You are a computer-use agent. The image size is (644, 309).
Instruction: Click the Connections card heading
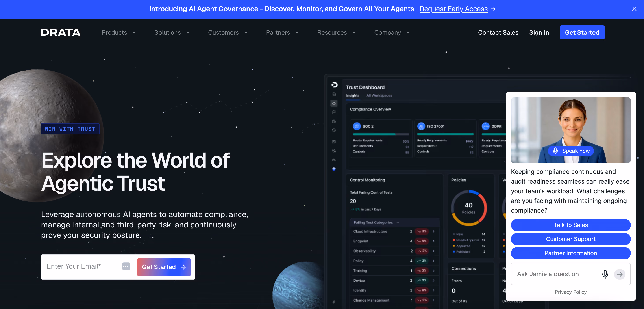[463, 268]
